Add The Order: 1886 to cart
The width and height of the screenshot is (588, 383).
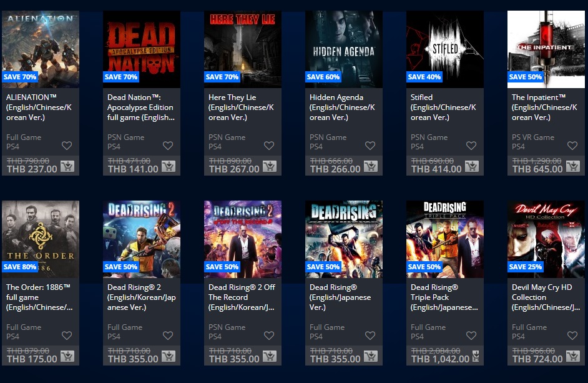(x=67, y=356)
